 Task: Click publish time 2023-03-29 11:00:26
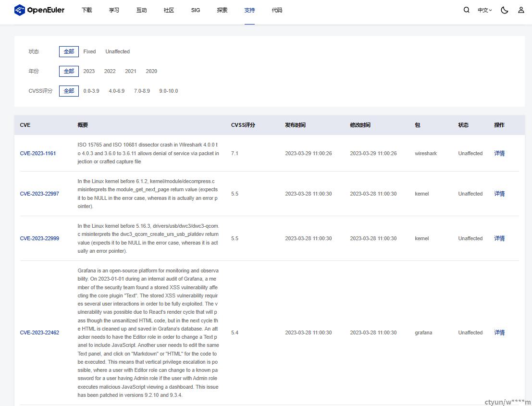pos(309,153)
